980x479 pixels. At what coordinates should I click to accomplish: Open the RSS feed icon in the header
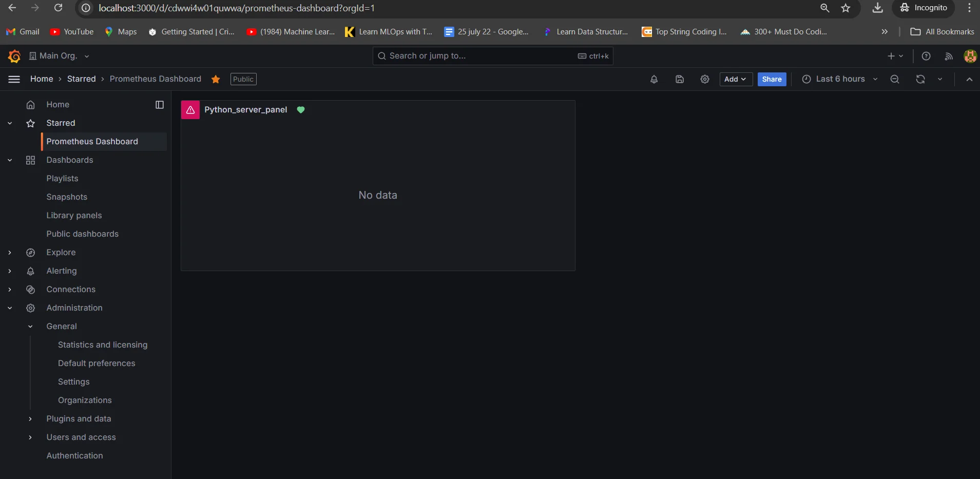coord(948,56)
